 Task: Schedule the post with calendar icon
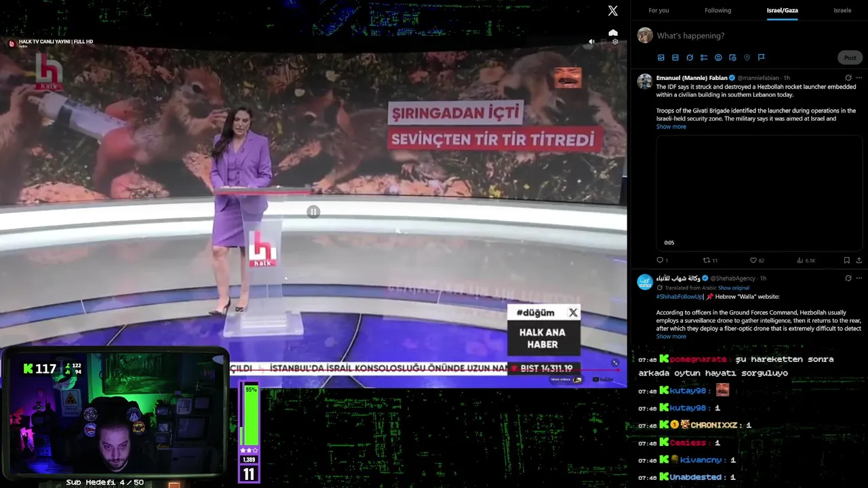pyautogui.click(x=732, y=58)
